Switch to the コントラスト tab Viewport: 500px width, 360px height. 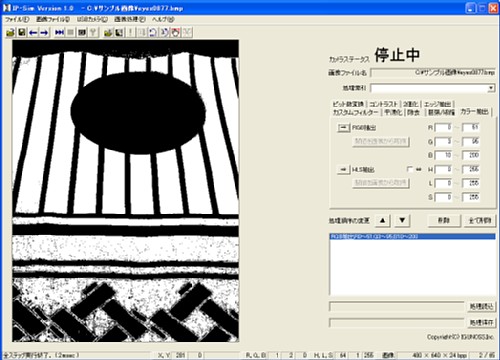tap(383, 104)
